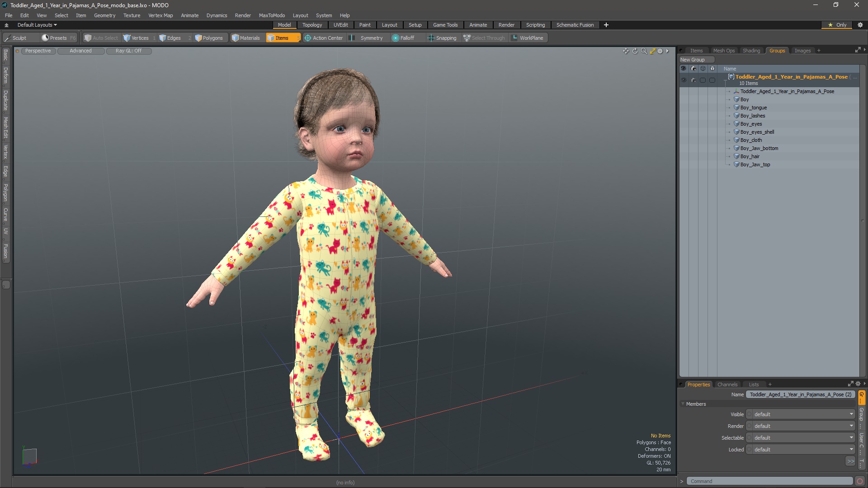Collapse the Members section
This screenshot has height=488, width=868.
point(683,404)
